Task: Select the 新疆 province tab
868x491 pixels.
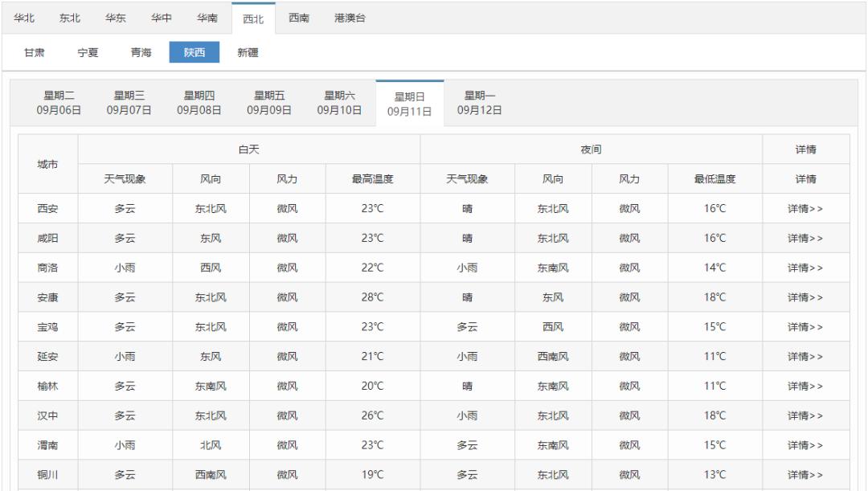Action: tap(248, 53)
